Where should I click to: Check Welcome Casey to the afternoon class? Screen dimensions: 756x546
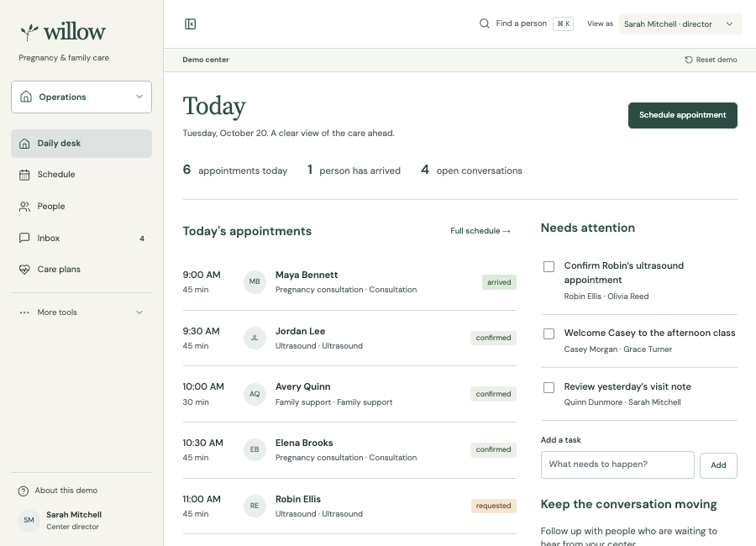pos(549,333)
